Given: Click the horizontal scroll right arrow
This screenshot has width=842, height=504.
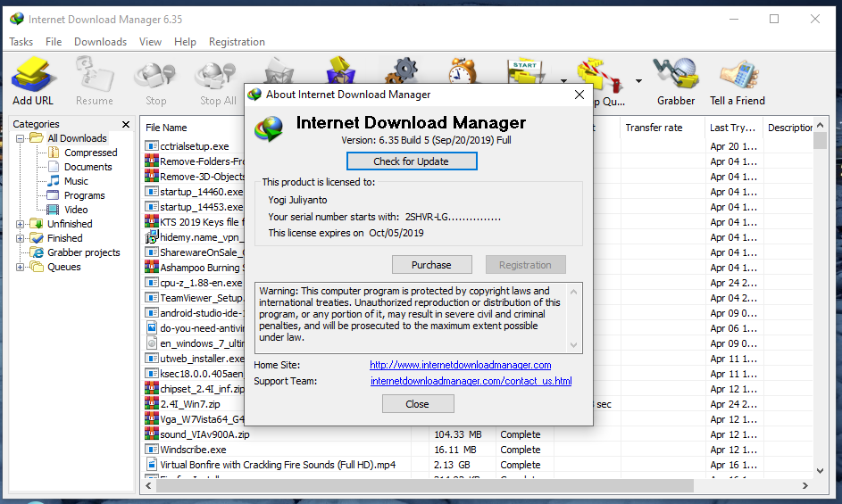Looking at the screenshot, I should [x=805, y=486].
